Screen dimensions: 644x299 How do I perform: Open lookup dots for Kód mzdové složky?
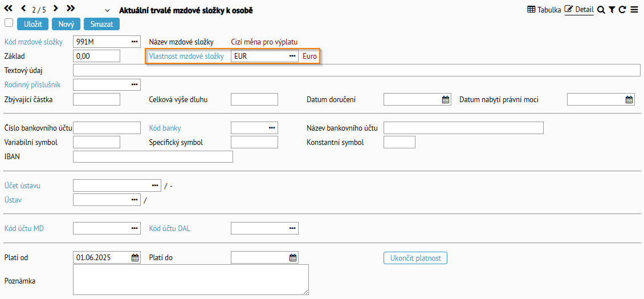click(134, 42)
